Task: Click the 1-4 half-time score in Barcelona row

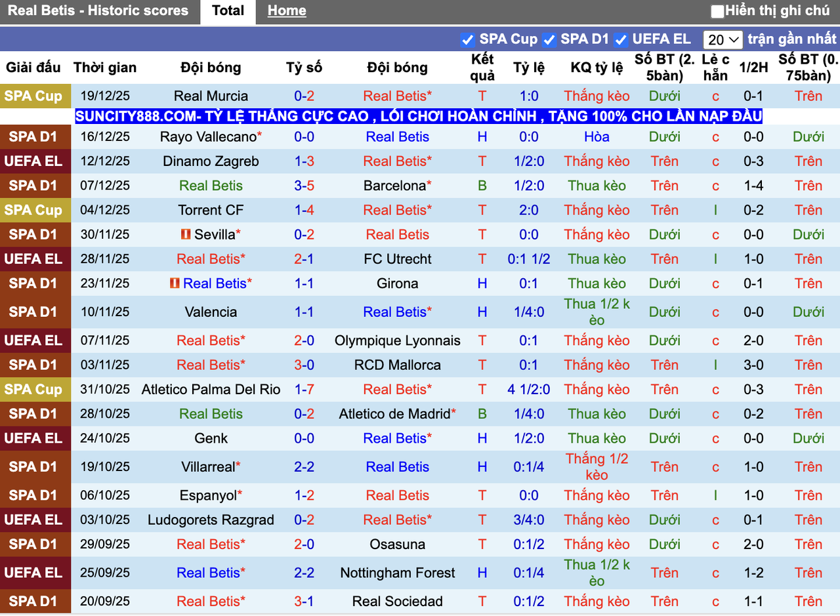Action: pyautogui.click(x=753, y=186)
